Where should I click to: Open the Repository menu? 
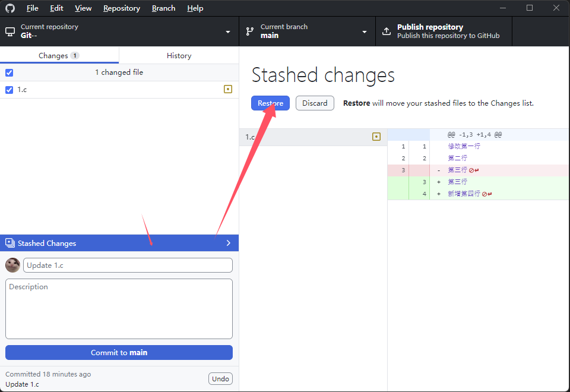pyautogui.click(x=121, y=8)
